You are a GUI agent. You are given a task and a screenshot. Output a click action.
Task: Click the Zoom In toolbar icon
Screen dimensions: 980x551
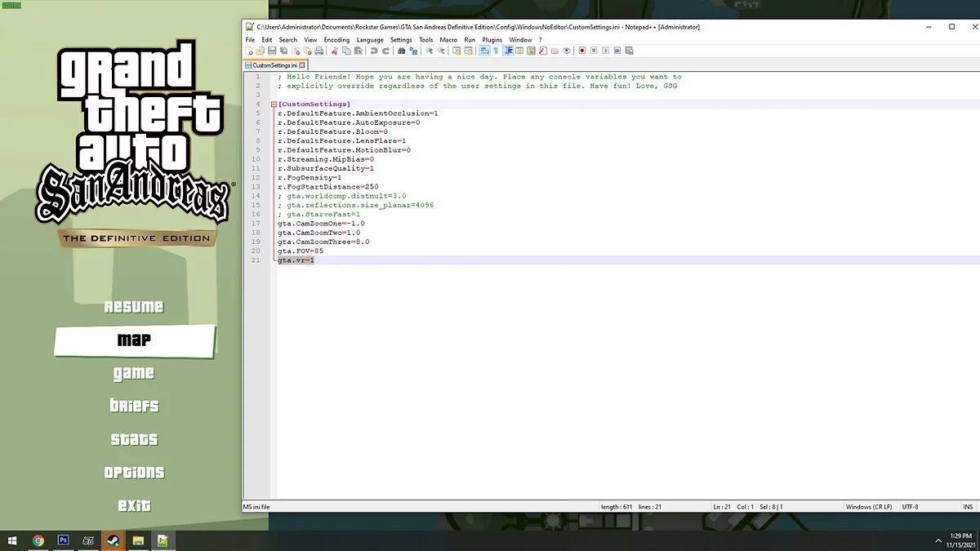point(429,51)
